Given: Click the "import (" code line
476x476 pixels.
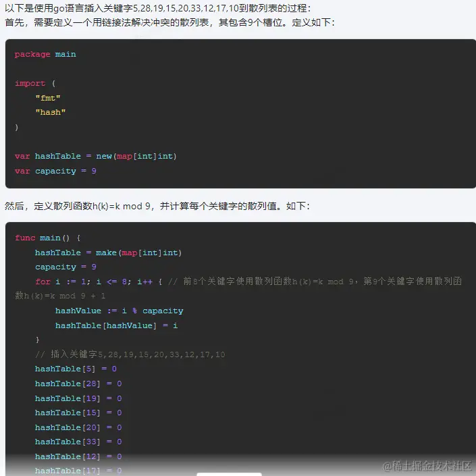Looking at the screenshot, I should [x=35, y=83].
